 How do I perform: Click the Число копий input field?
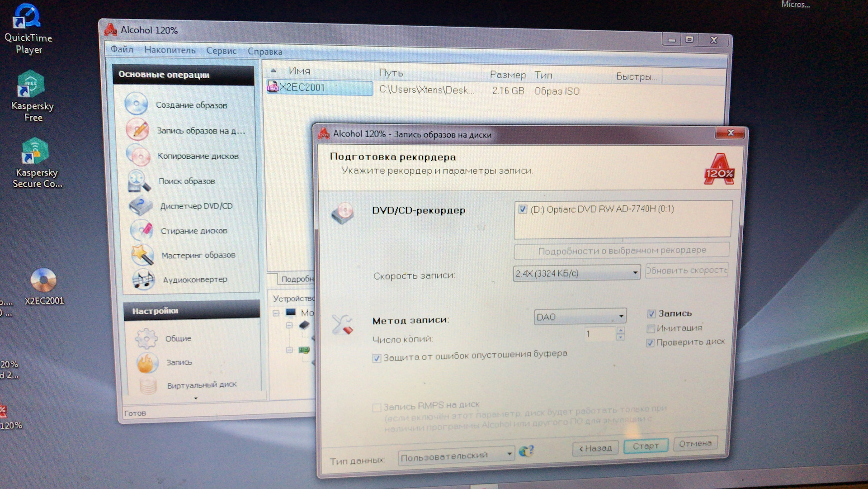click(599, 334)
